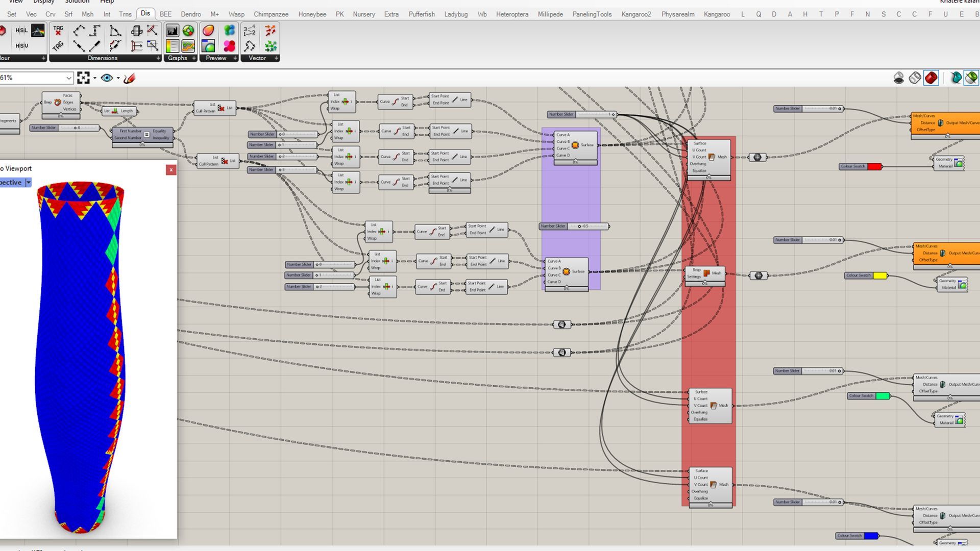Select the Legend graph component icon
This screenshot has height=551, width=980.
click(173, 46)
